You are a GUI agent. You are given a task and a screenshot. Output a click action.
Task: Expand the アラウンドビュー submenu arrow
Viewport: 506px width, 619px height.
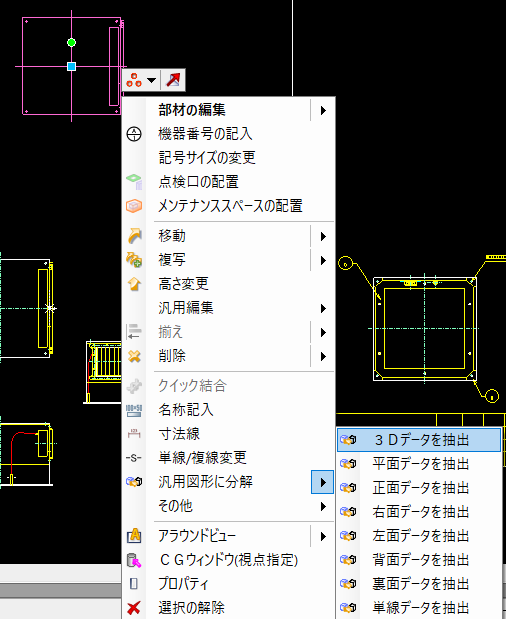click(x=323, y=536)
